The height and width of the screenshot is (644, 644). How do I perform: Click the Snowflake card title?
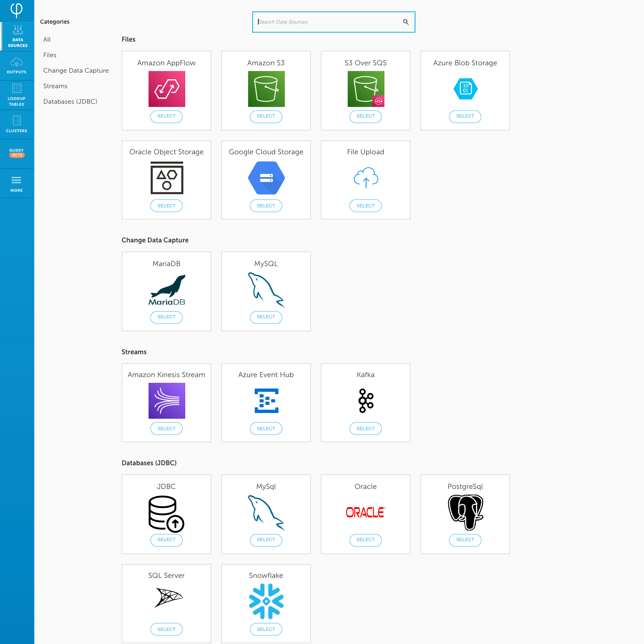point(266,575)
